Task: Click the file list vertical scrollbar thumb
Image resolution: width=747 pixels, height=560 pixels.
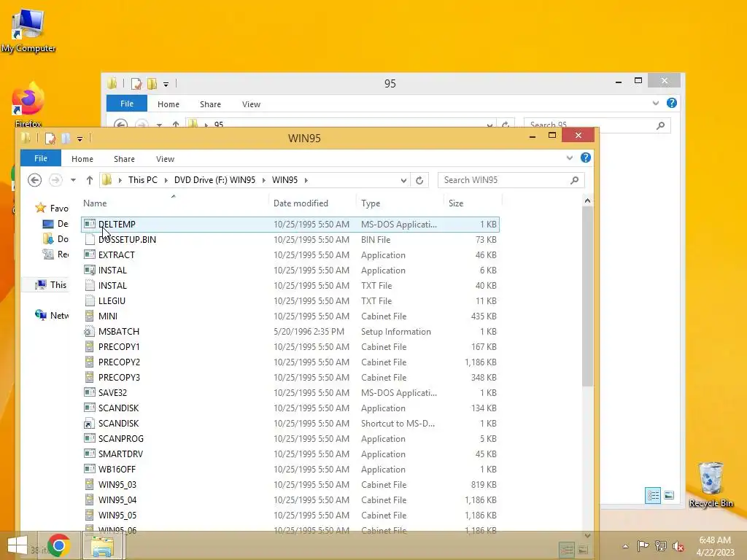Action: point(587,296)
